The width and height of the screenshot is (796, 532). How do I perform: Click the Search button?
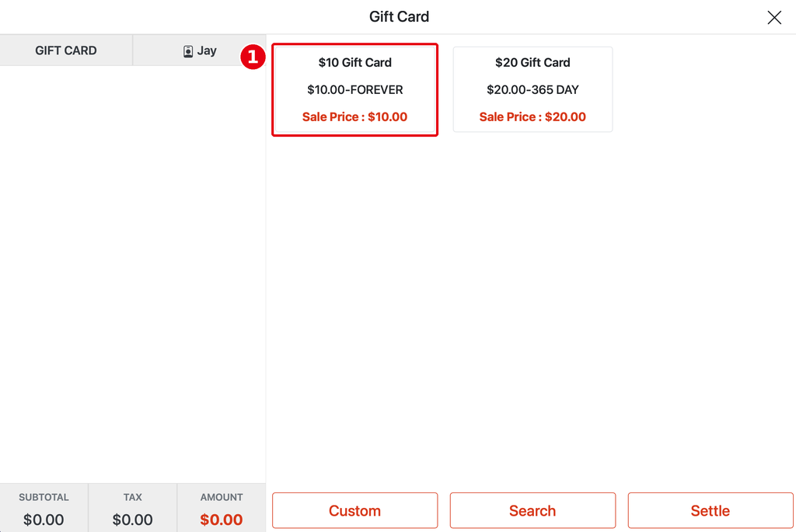(x=532, y=510)
